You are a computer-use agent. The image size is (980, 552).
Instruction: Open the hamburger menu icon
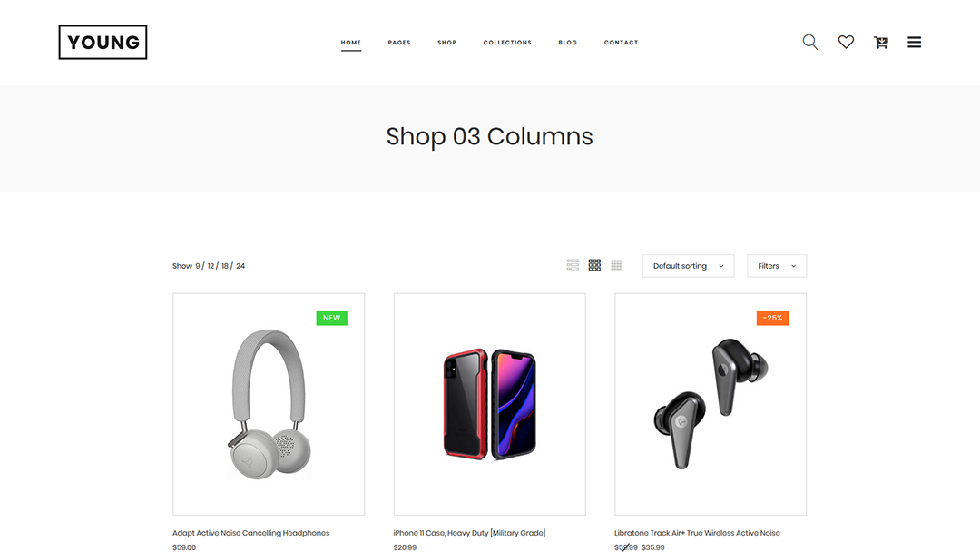coord(914,42)
